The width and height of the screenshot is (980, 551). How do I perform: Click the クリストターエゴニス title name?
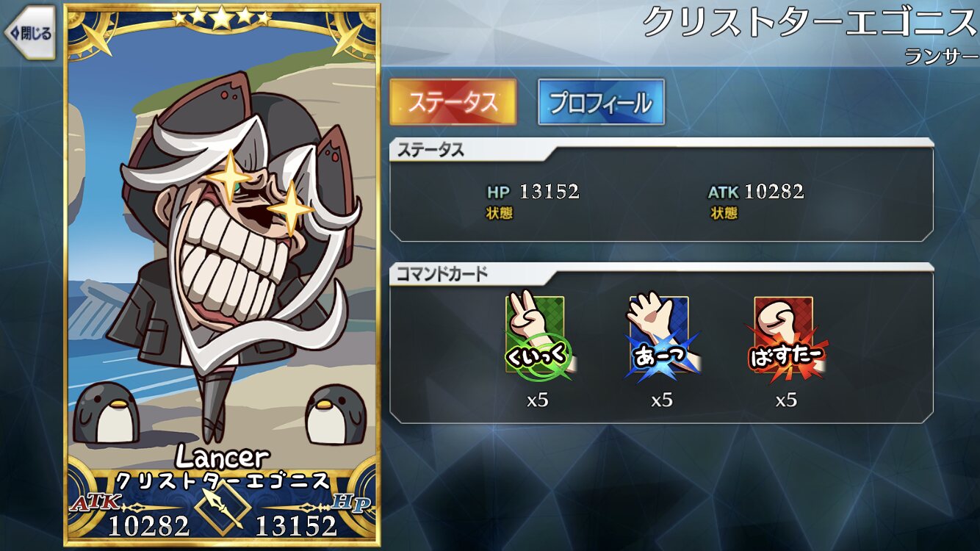(x=810, y=24)
